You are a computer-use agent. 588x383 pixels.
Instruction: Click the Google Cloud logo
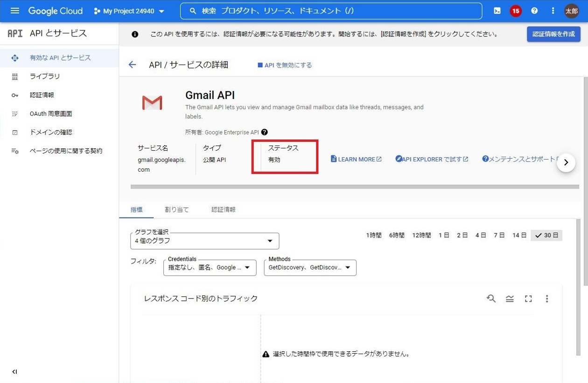(55, 11)
